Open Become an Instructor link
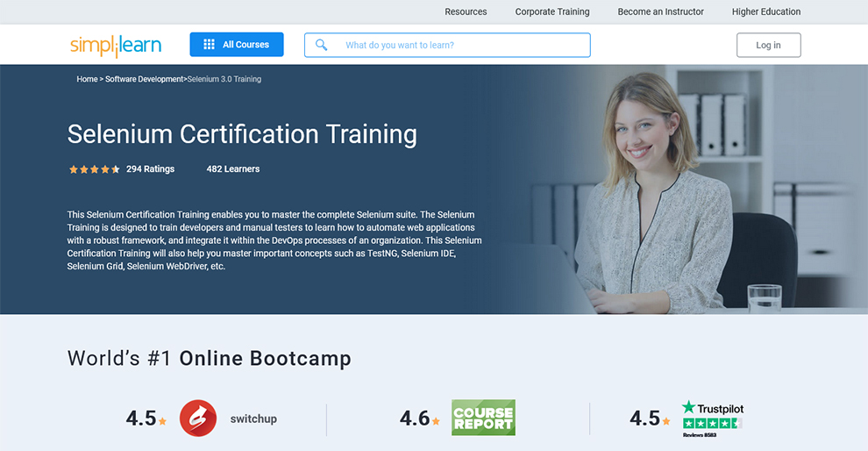Viewport: 868px width, 451px height. pos(660,11)
